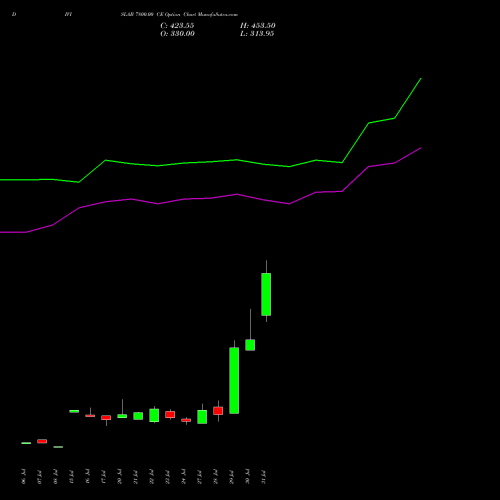
Task: Select the 29 Jul date label
Action: tap(231, 477)
